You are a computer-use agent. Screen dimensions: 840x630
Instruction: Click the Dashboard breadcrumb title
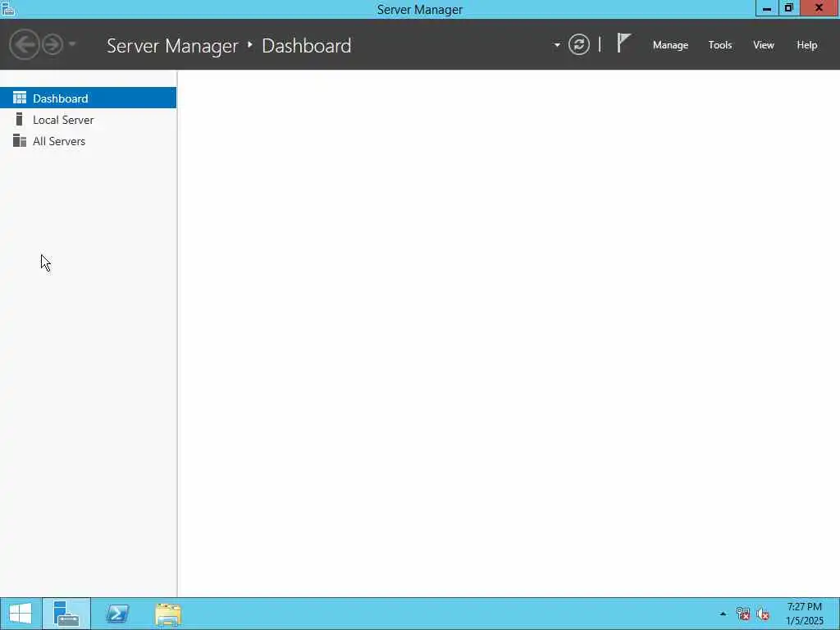(x=307, y=46)
